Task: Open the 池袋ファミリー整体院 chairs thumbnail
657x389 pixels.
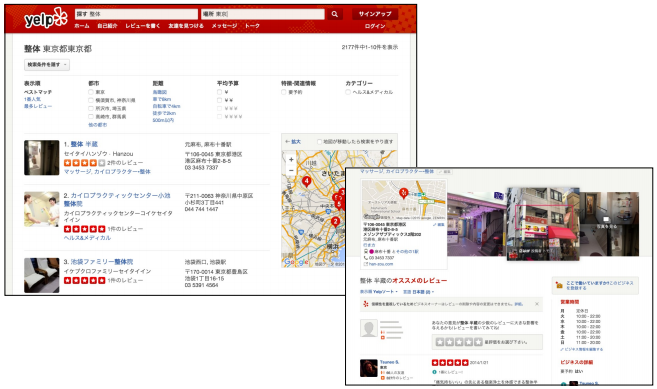Action: 41,275
